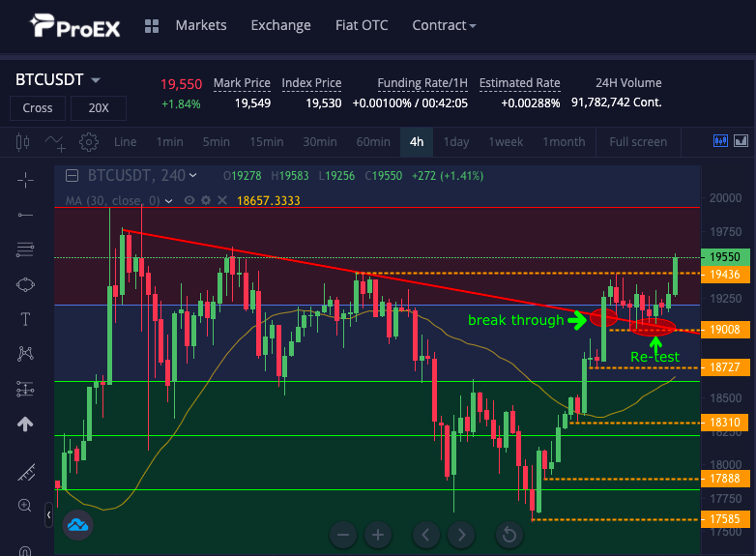756x556 pixels.
Task: Expand the BTCUSDT pair selector
Action: 58,79
